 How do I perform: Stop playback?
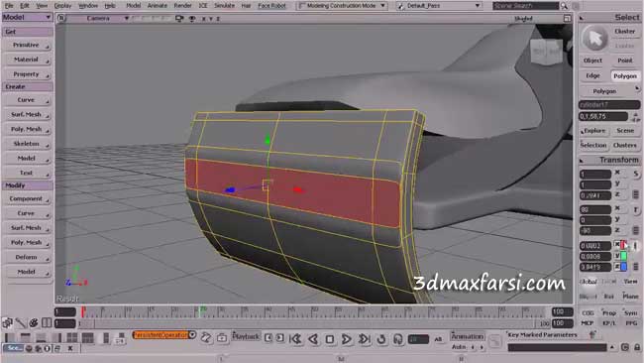329,339
